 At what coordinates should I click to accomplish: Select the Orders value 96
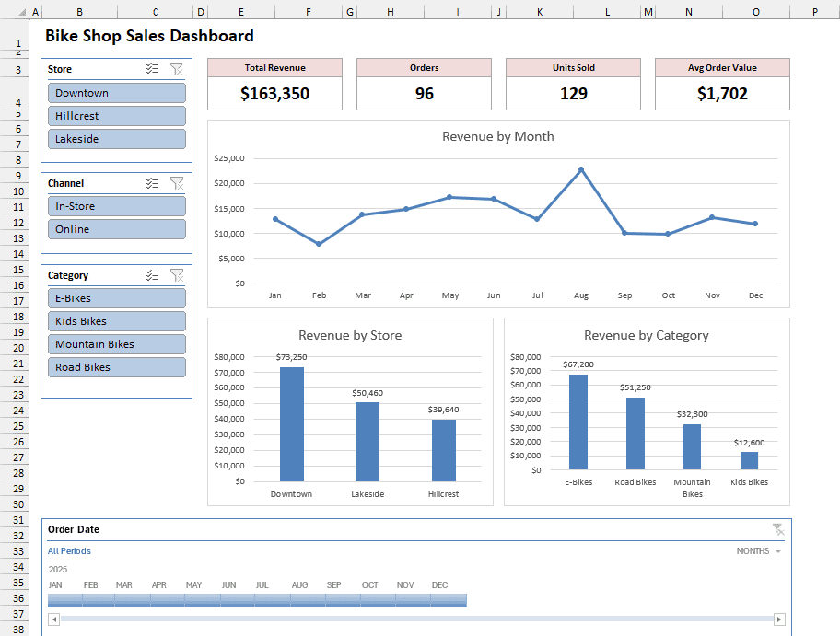425,94
